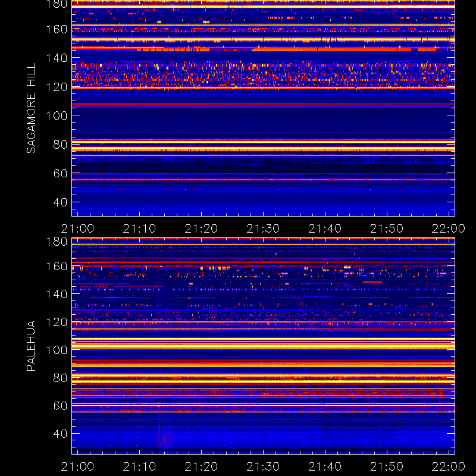Click the 21:30 time label under Sagamore Hill plot

point(263,228)
